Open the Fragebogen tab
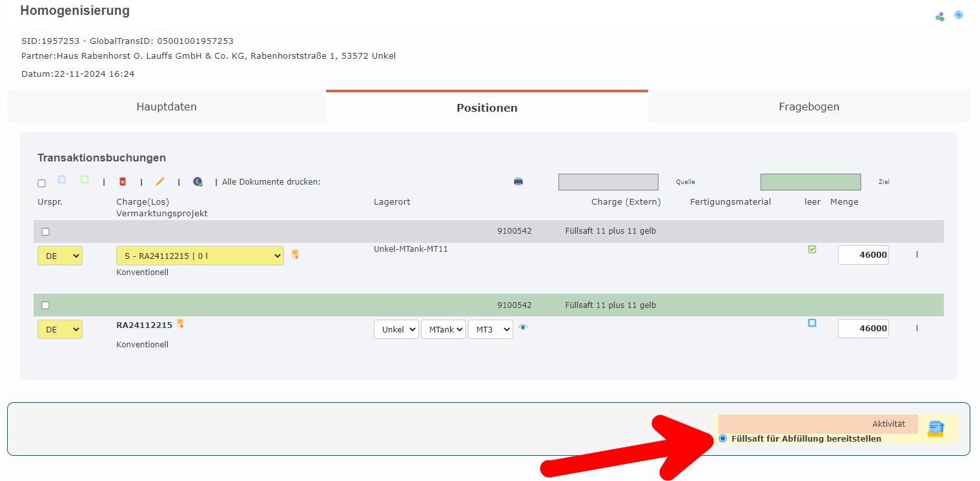The image size is (980, 481). coord(809,107)
